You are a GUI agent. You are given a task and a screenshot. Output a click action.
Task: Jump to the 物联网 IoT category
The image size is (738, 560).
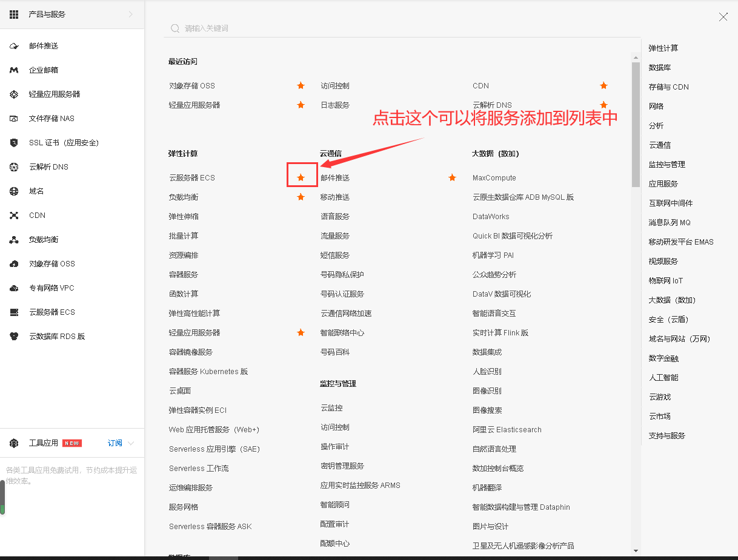(x=666, y=281)
